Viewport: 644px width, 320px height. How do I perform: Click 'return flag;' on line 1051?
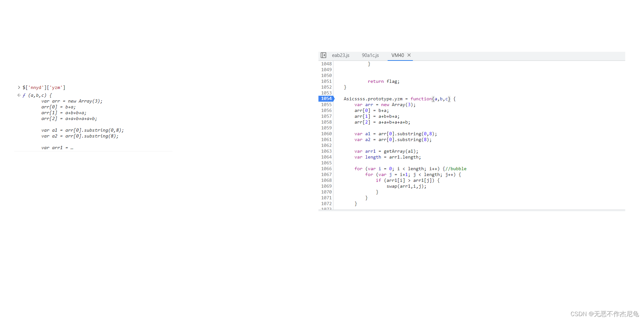point(383,81)
